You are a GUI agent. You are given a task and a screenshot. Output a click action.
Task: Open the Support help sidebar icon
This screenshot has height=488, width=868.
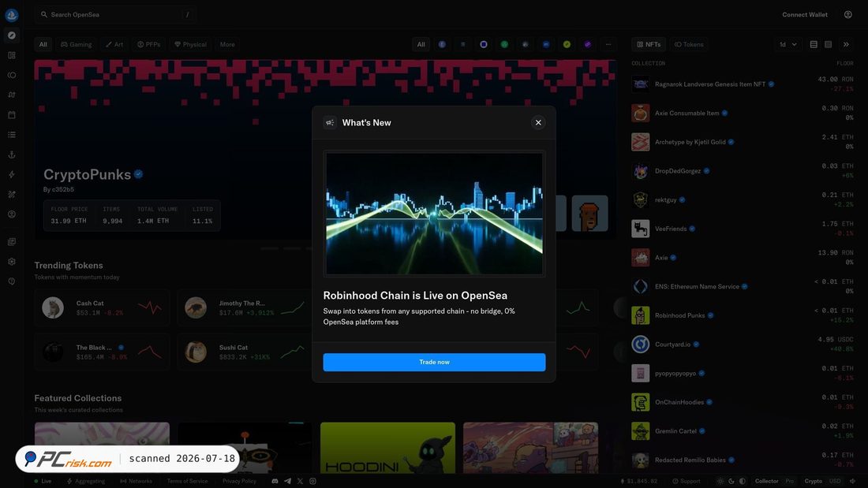click(x=12, y=281)
